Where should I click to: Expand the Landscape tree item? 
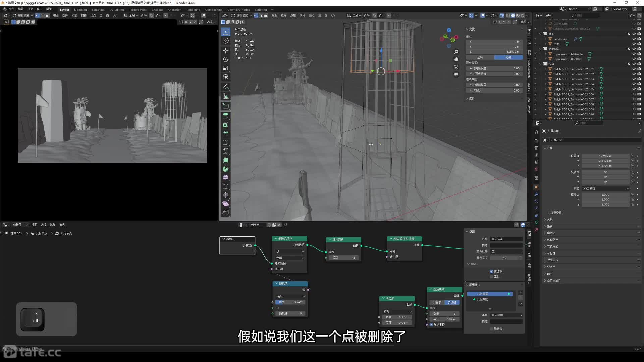click(x=545, y=39)
